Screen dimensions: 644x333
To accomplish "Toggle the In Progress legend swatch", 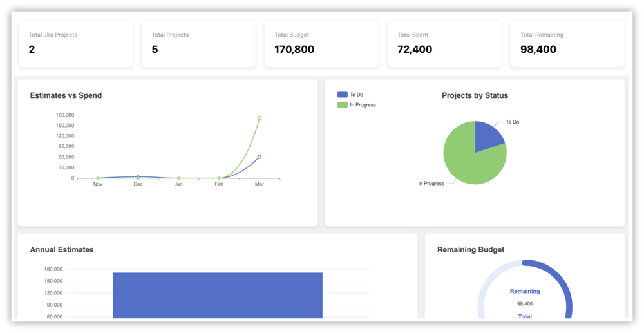I will [342, 105].
